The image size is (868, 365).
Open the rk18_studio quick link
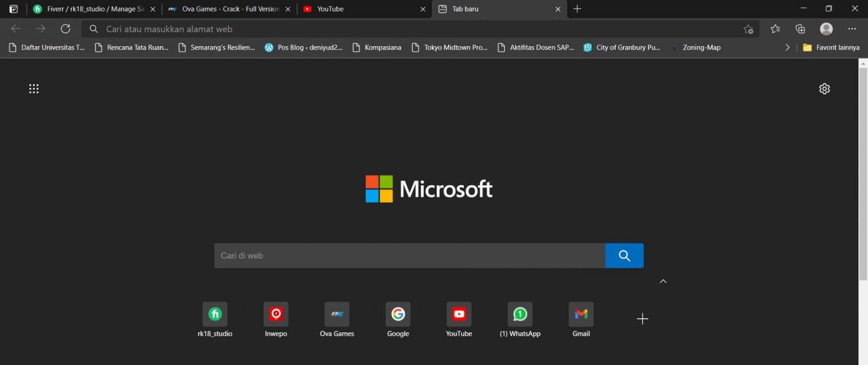[215, 319]
